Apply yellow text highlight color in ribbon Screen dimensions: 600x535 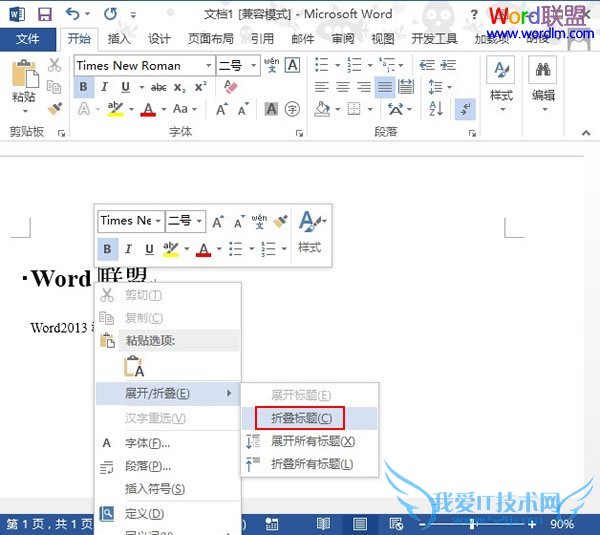pos(115,109)
